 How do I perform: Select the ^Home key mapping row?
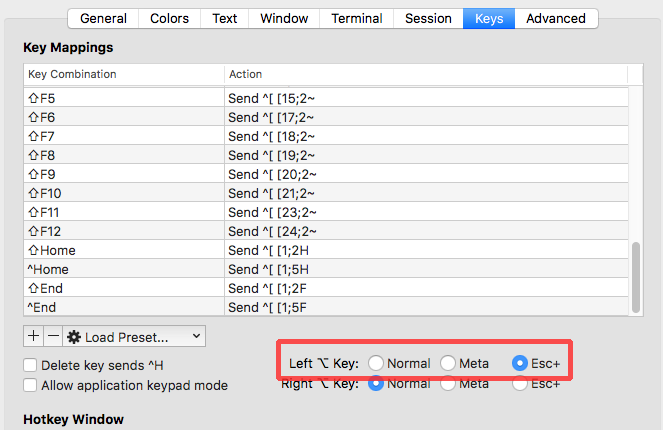[x=326, y=269]
